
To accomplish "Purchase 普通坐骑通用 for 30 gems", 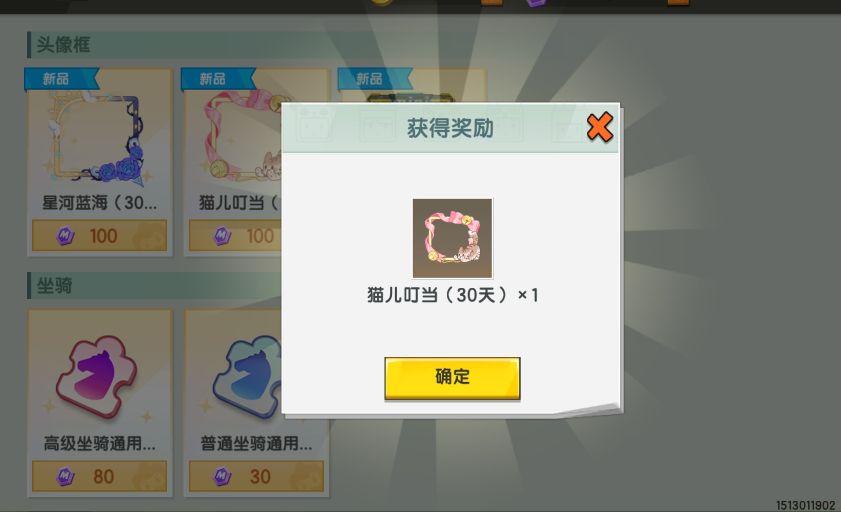I will [256, 476].
